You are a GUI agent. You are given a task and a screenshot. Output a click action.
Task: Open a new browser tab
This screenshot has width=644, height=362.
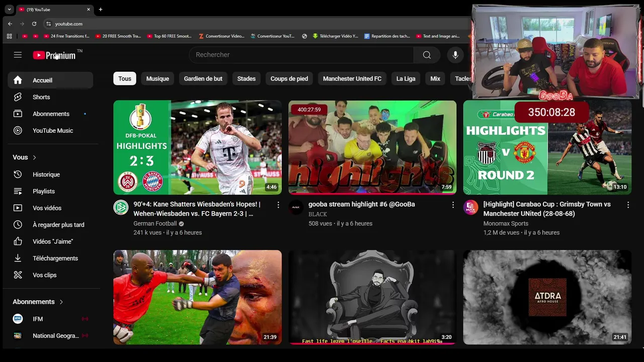point(101,9)
